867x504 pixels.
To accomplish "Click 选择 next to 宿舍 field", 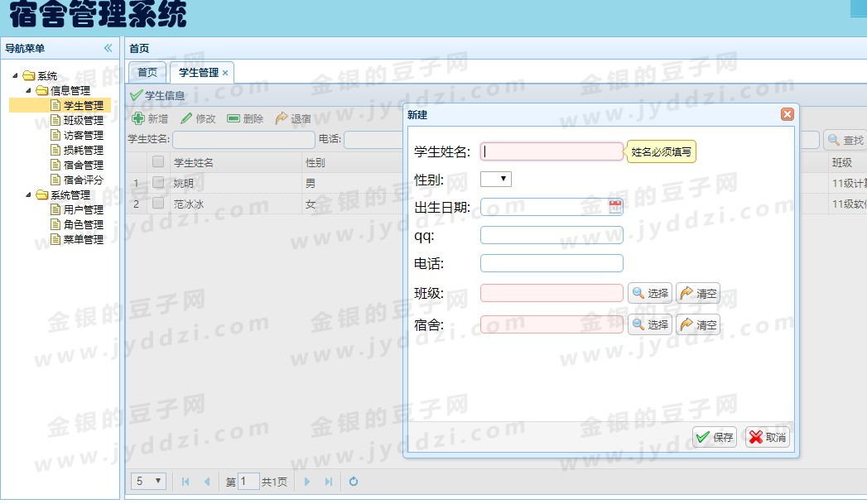I will click(x=650, y=324).
